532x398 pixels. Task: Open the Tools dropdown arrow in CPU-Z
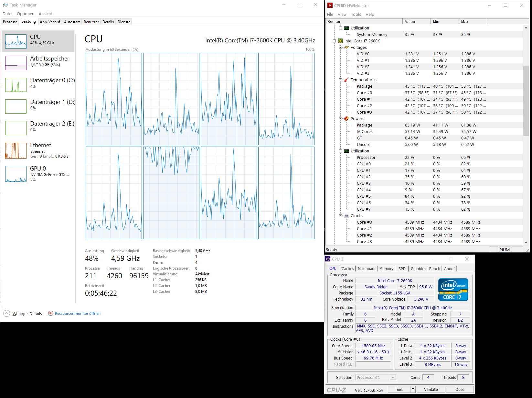pos(413,389)
